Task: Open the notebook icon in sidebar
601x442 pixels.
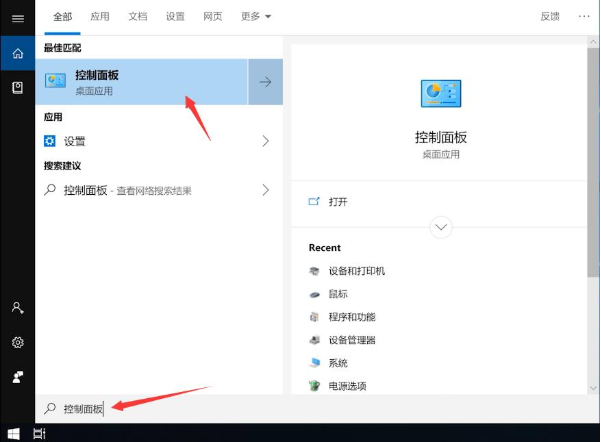Action: click(18, 88)
